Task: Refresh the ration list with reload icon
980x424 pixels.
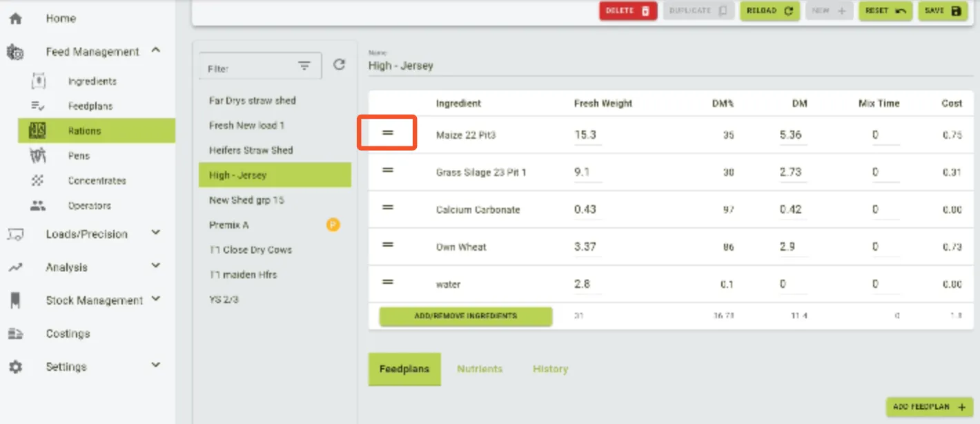Action: [x=339, y=64]
